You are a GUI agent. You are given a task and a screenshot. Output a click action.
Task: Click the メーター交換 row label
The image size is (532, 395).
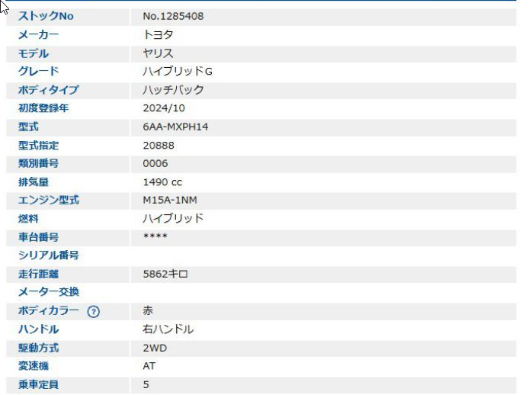(x=49, y=292)
